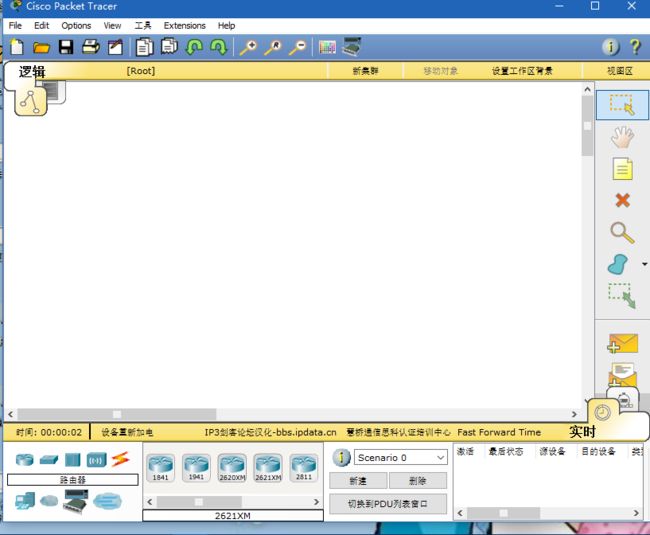The width and height of the screenshot is (650, 535).
Task: Activate the Inspect magnifier tool
Action: tap(622, 232)
